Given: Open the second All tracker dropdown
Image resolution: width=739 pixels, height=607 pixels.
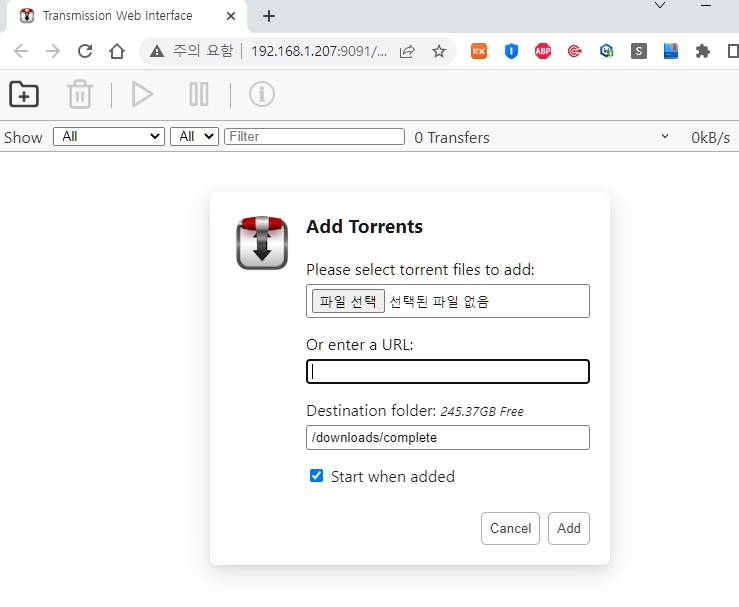Looking at the screenshot, I should pos(194,137).
